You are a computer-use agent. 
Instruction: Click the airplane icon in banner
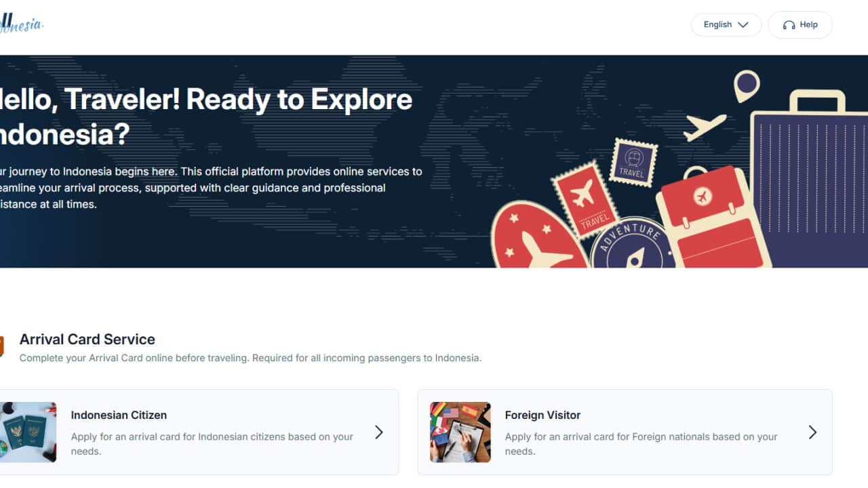point(705,127)
